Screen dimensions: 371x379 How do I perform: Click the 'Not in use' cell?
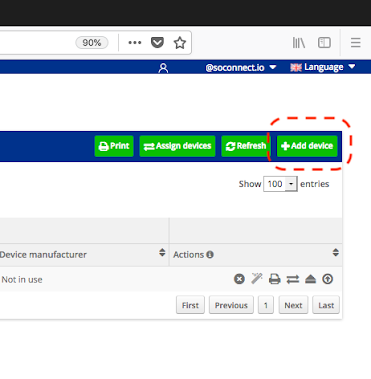click(22, 280)
